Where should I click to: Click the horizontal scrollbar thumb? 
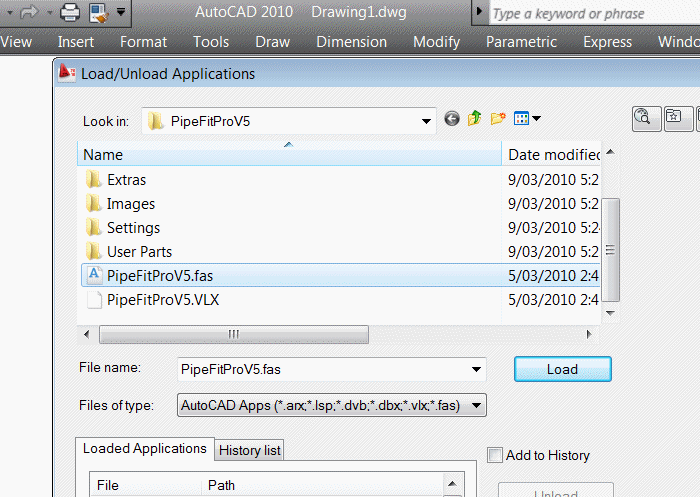tap(233, 334)
